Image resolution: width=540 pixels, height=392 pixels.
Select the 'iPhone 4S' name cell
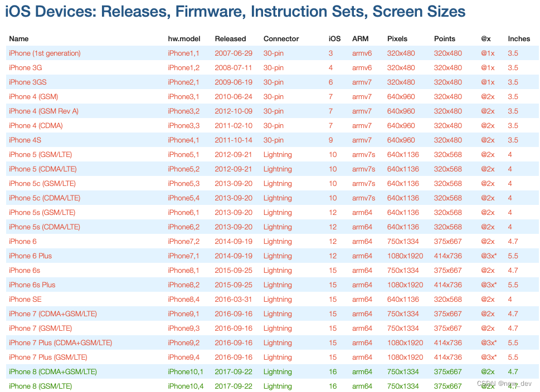25,140
